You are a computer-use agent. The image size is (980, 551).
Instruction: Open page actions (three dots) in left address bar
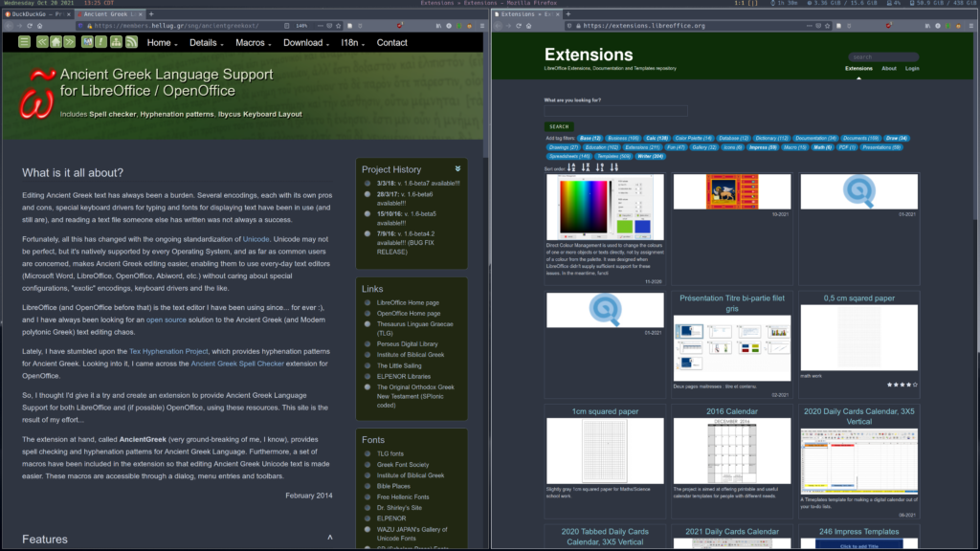click(x=321, y=26)
